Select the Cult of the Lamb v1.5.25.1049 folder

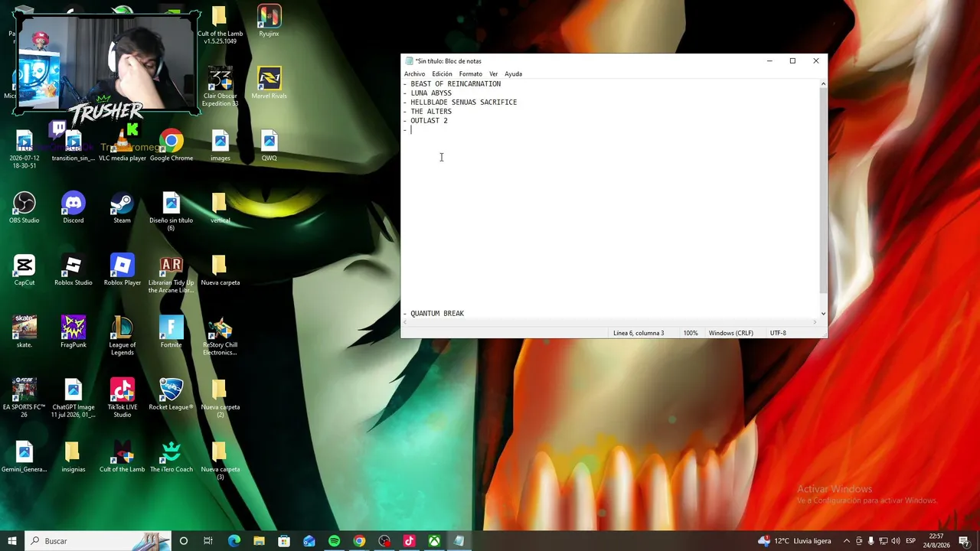(x=220, y=25)
